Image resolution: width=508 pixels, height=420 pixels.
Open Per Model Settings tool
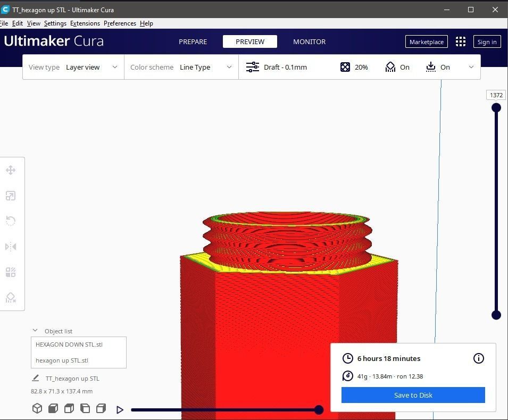tap(10, 272)
